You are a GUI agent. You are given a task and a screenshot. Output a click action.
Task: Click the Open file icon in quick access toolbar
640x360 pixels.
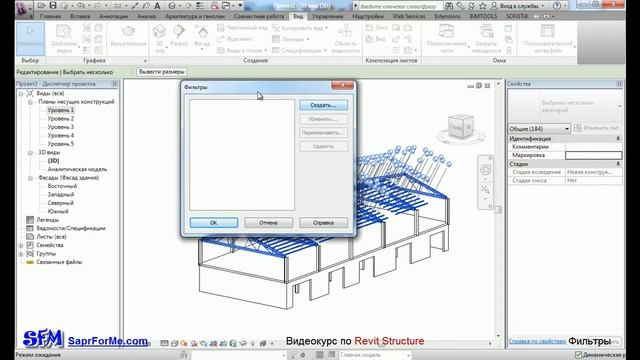41,6
